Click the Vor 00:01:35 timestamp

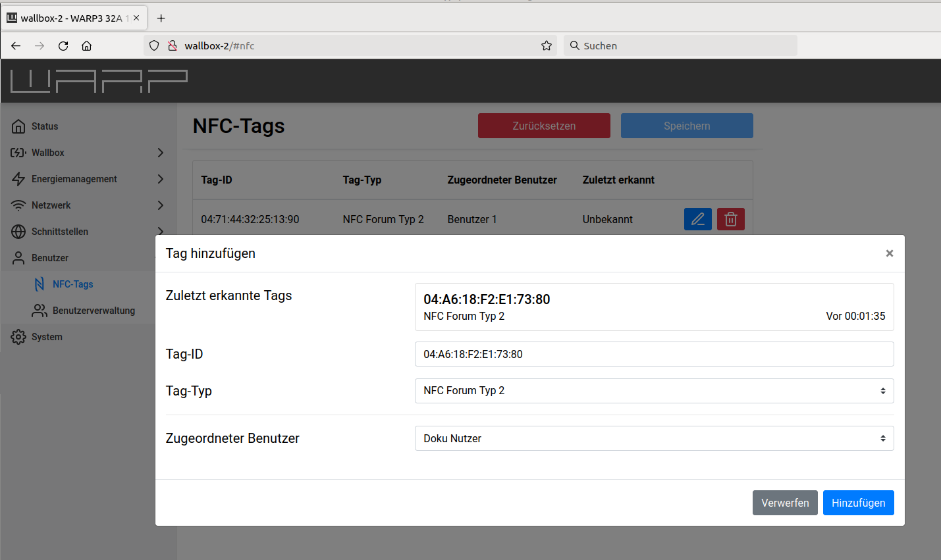point(855,316)
